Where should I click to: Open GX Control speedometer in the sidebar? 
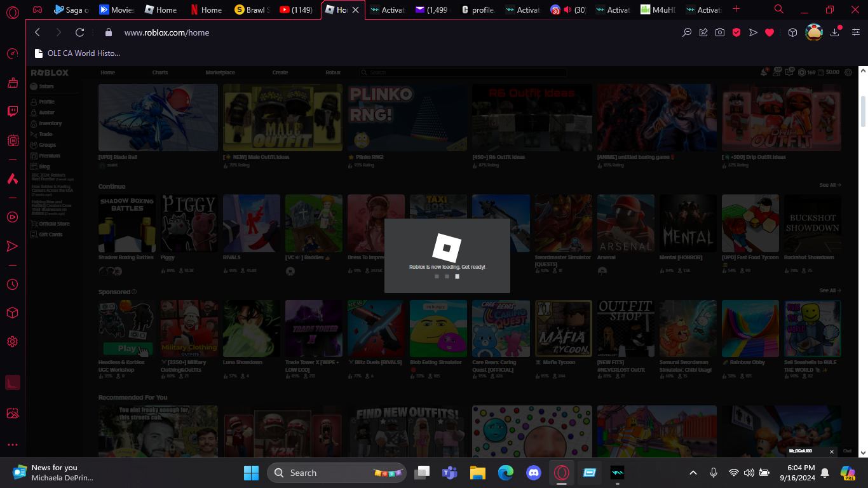pos(12,54)
